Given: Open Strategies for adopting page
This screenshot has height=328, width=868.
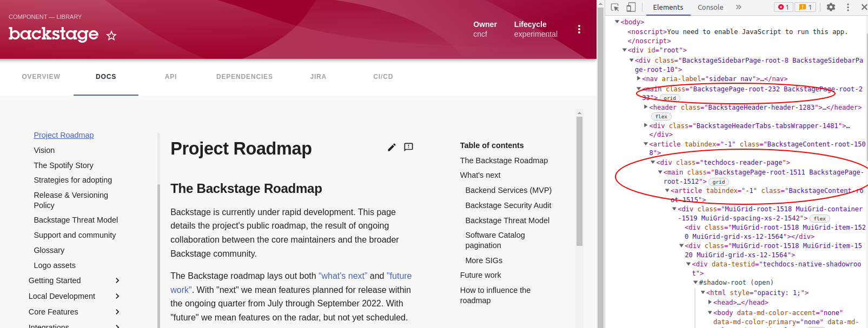Looking at the screenshot, I should (x=73, y=180).
